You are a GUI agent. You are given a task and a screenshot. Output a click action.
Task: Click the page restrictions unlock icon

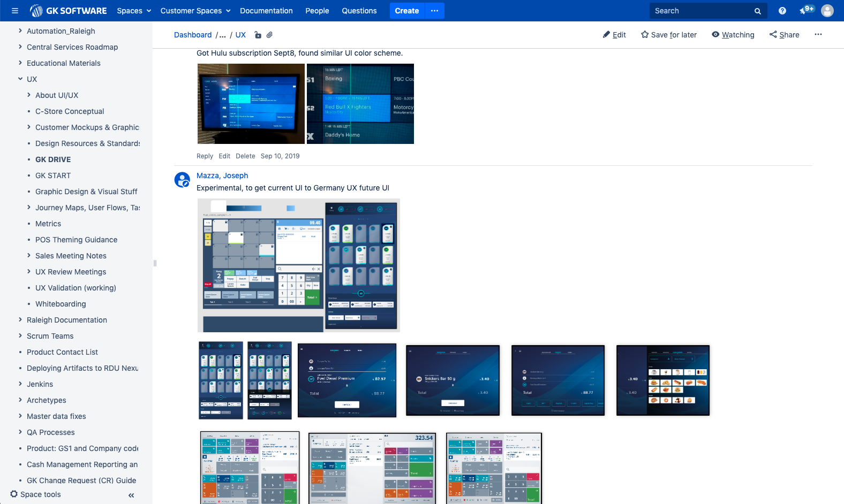[258, 35]
